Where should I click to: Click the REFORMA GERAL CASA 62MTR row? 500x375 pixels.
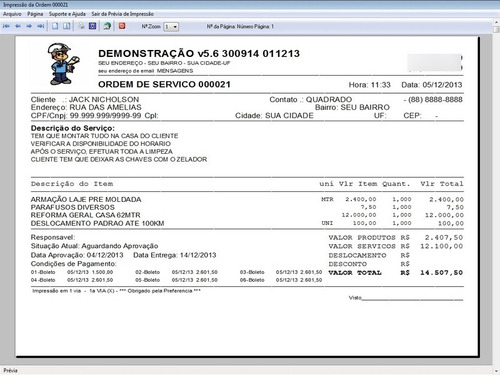click(247, 215)
